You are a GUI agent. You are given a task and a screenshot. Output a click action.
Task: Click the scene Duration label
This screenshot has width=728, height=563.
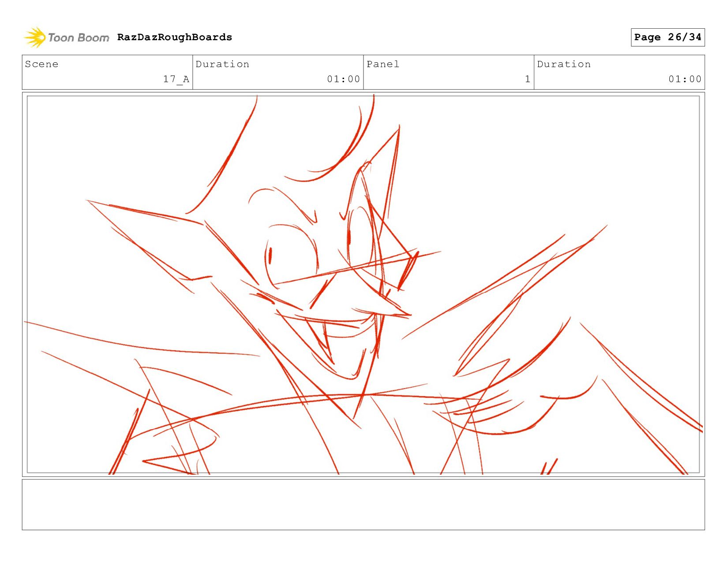point(222,64)
